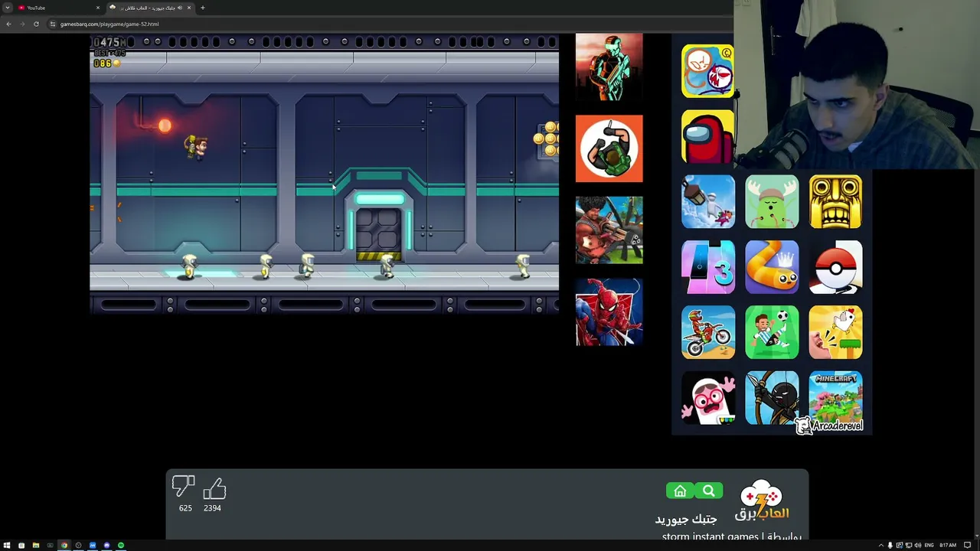Open the Temple Run golden idol game icon
Image resolution: width=980 pixels, height=551 pixels.
tap(835, 202)
